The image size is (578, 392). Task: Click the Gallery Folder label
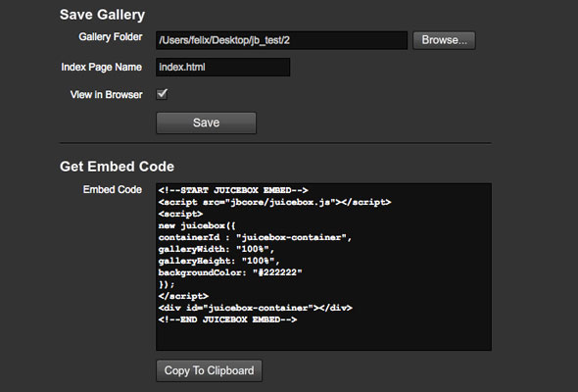pos(111,37)
